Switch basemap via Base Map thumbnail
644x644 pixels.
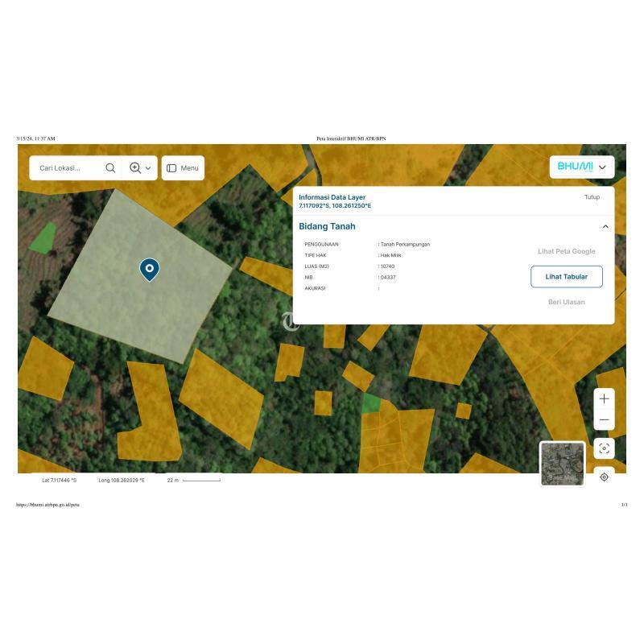(562, 464)
